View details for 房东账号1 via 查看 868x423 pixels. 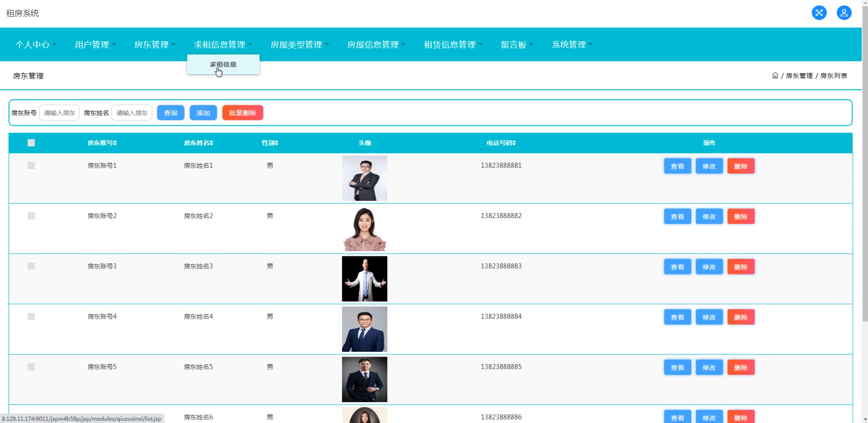(678, 166)
